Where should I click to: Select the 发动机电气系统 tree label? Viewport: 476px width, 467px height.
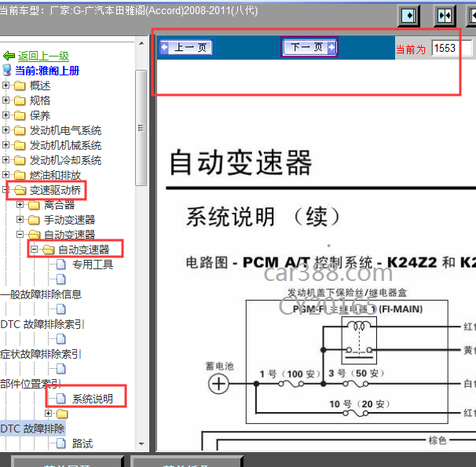(x=65, y=131)
